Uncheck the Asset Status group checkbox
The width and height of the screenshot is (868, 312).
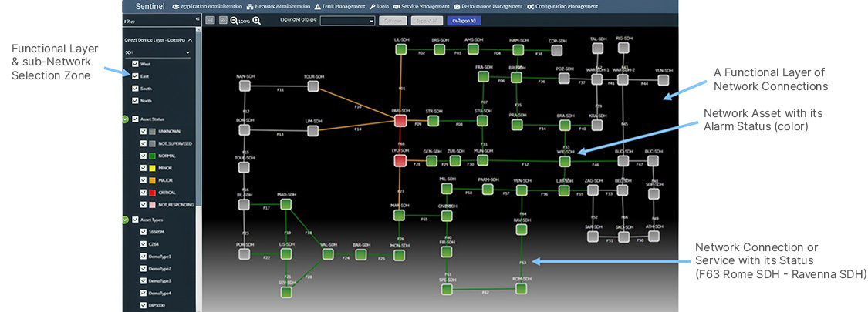[135, 119]
